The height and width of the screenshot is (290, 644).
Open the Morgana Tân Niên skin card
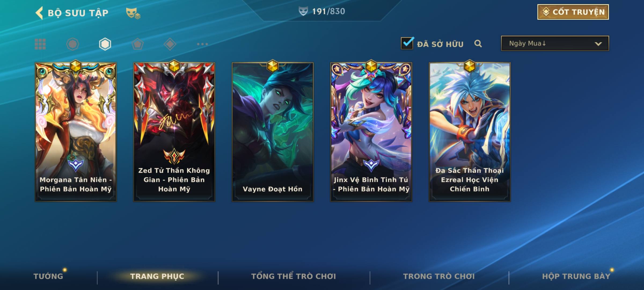click(76, 132)
